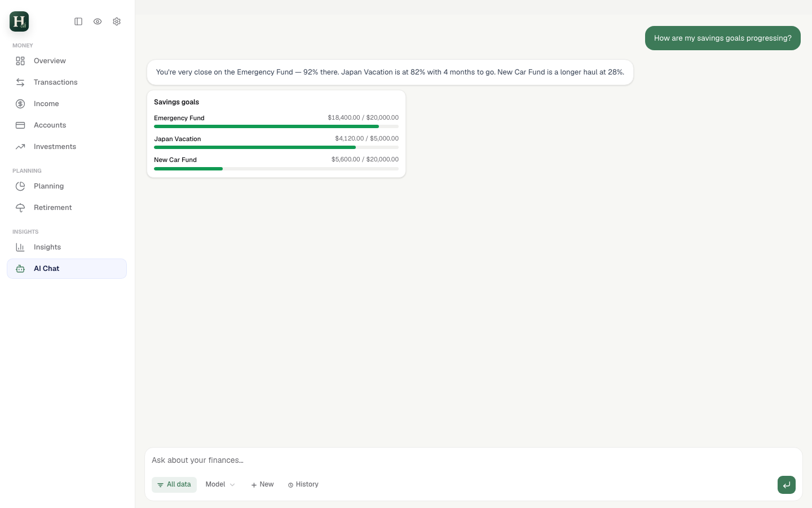Select the Planning menu item
The height and width of the screenshot is (508, 812).
pos(67,186)
